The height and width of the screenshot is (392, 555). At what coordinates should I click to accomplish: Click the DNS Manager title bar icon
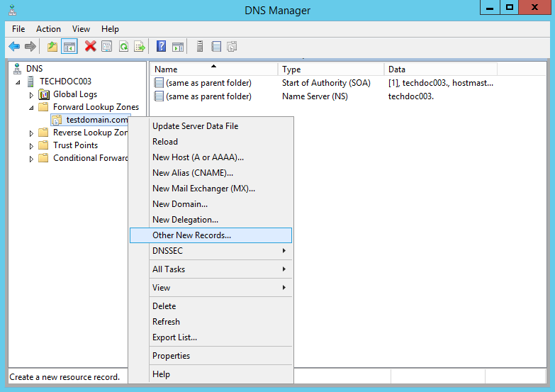tap(12, 10)
